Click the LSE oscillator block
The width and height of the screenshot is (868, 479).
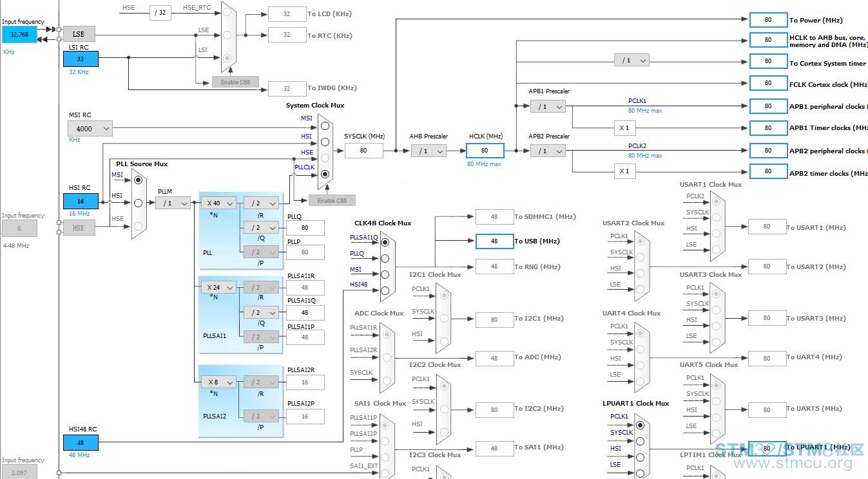tap(79, 33)
